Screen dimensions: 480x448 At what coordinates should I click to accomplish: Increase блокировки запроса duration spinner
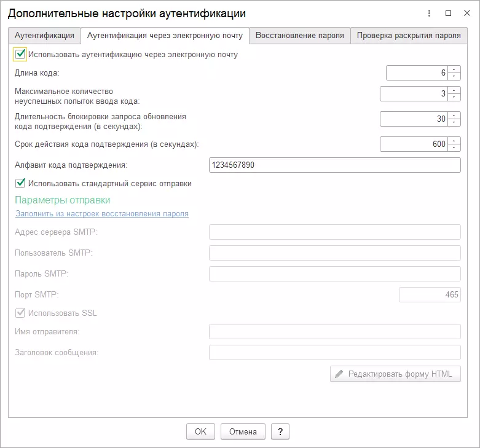click(x=454, y=116)
